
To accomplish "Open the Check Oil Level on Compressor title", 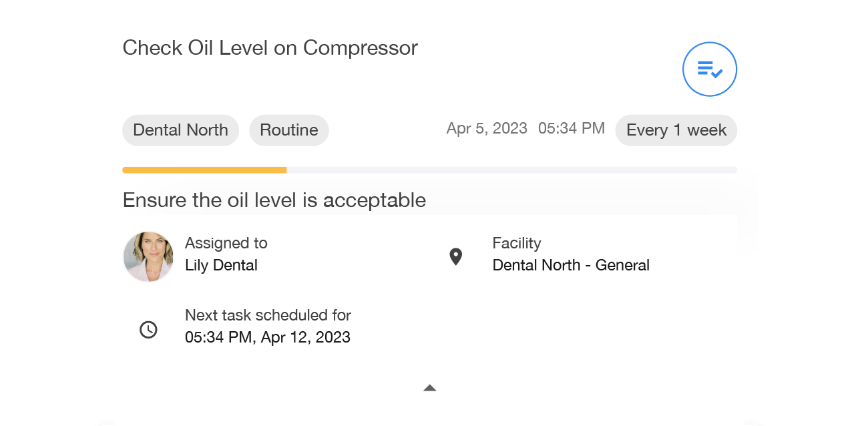I will click(x=270, y=48).
